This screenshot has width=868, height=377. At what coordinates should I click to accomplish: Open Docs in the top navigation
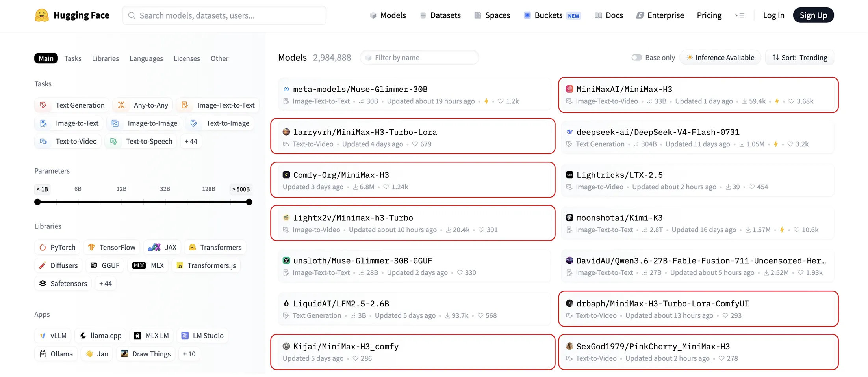(x=609, y=15)
